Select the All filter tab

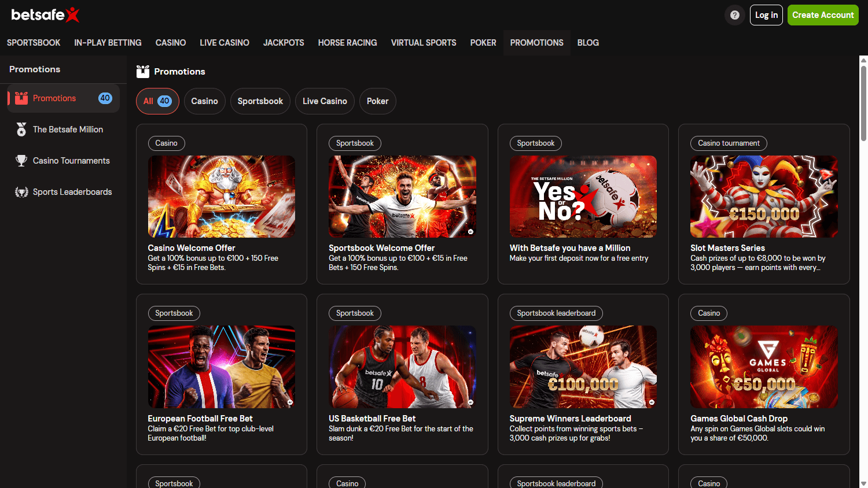click(x=157, y=101)
